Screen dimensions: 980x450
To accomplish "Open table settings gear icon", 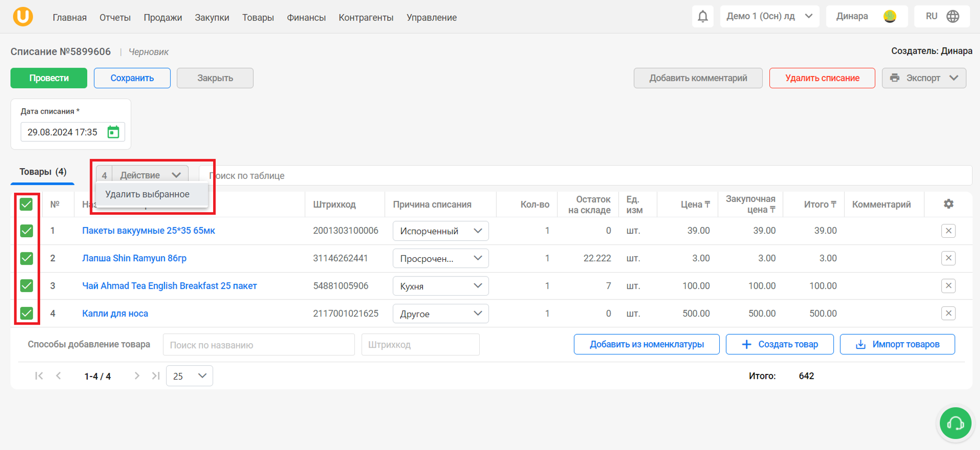I will 949,204.
